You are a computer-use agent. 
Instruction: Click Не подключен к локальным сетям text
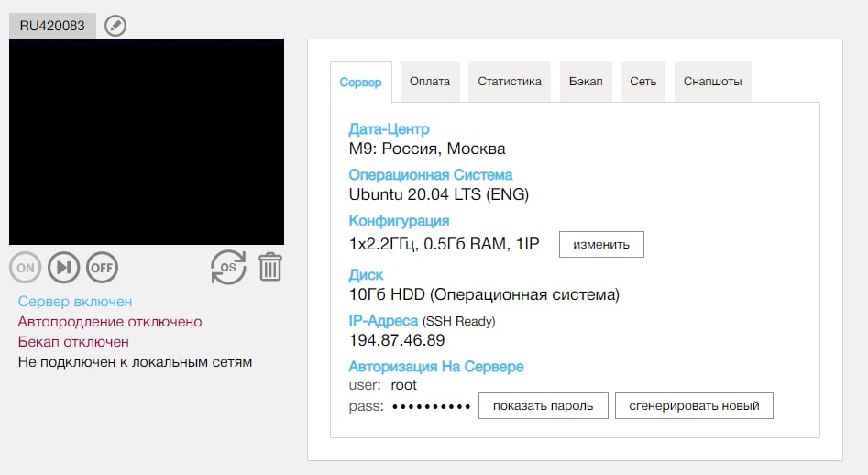(135, 362)
